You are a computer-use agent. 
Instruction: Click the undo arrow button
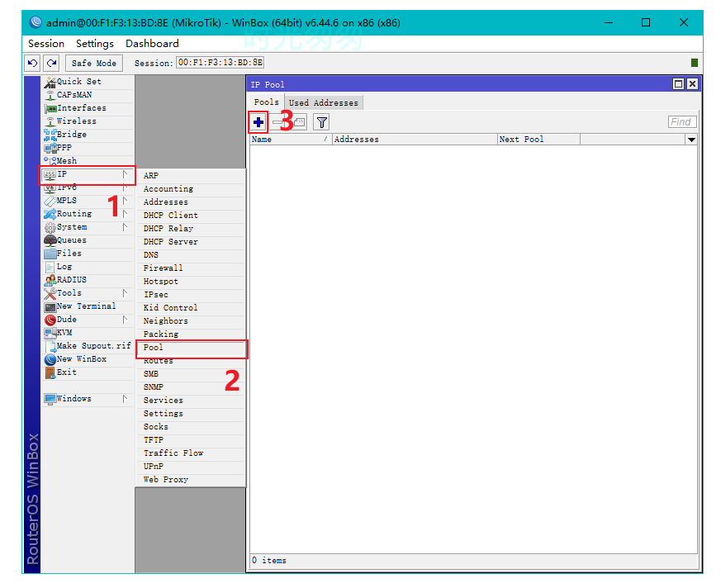pyautogui.click(x=32, y=63)
